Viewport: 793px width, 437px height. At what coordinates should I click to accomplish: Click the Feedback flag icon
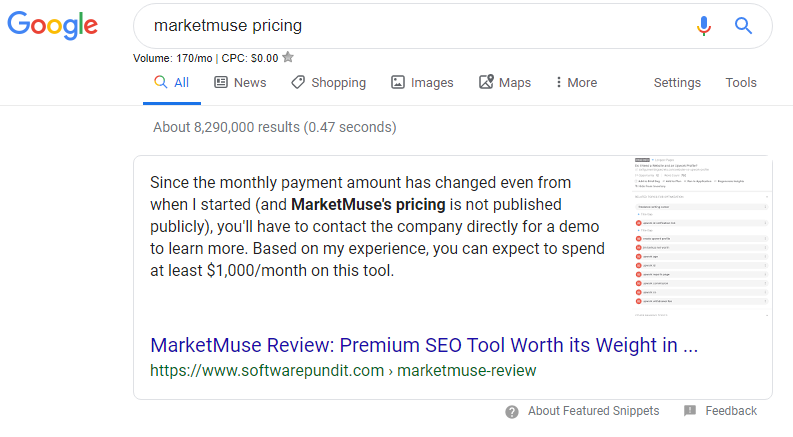coord(690,411)
